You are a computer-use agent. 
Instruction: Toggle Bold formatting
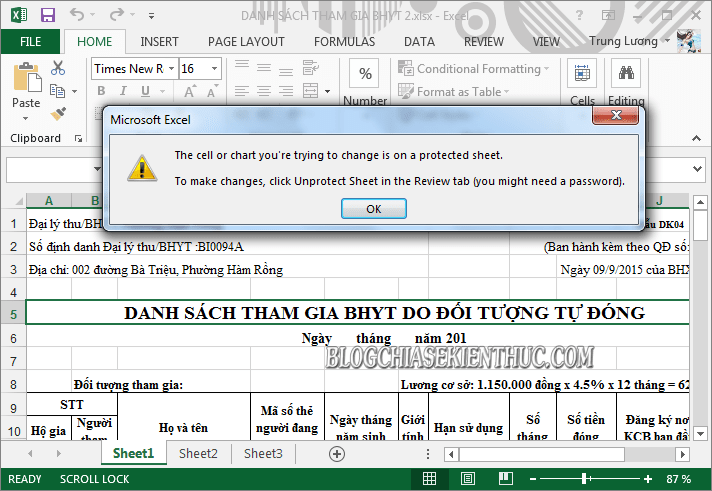point(101,91)
